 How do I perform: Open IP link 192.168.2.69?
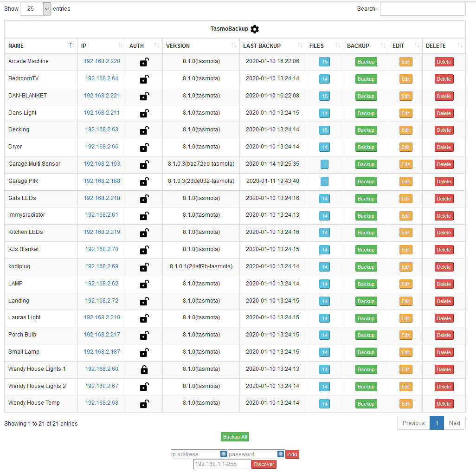(x=102, y=266)
